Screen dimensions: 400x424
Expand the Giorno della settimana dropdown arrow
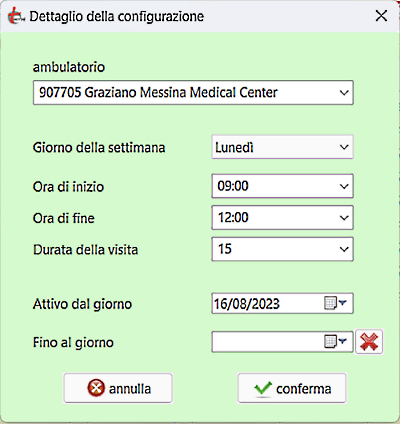pyautogui.click(x=344, y=147)
